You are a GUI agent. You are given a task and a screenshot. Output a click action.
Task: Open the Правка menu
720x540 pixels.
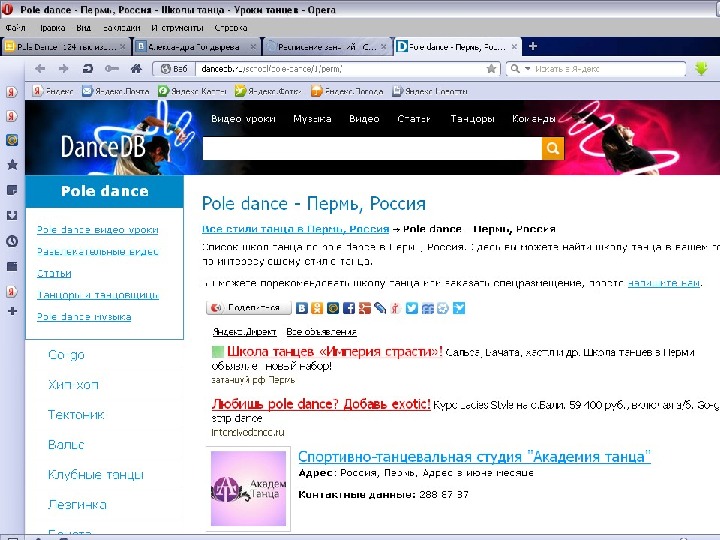pos(52,28)
